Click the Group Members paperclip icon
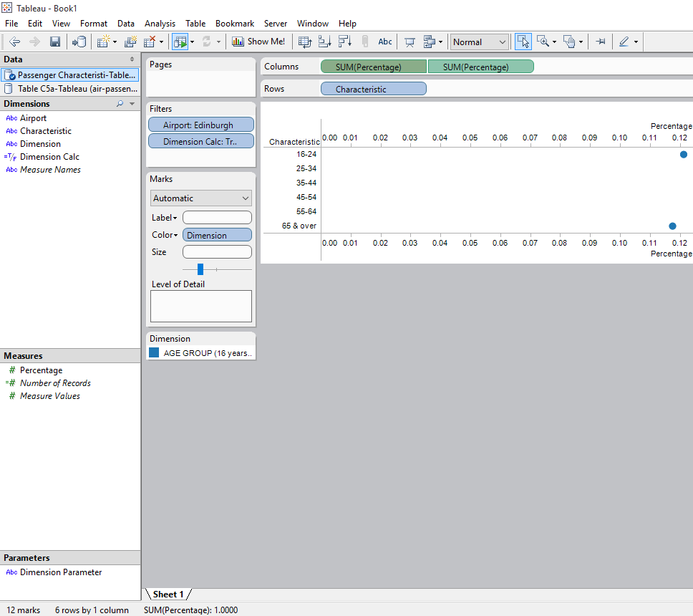 [365, 42]
